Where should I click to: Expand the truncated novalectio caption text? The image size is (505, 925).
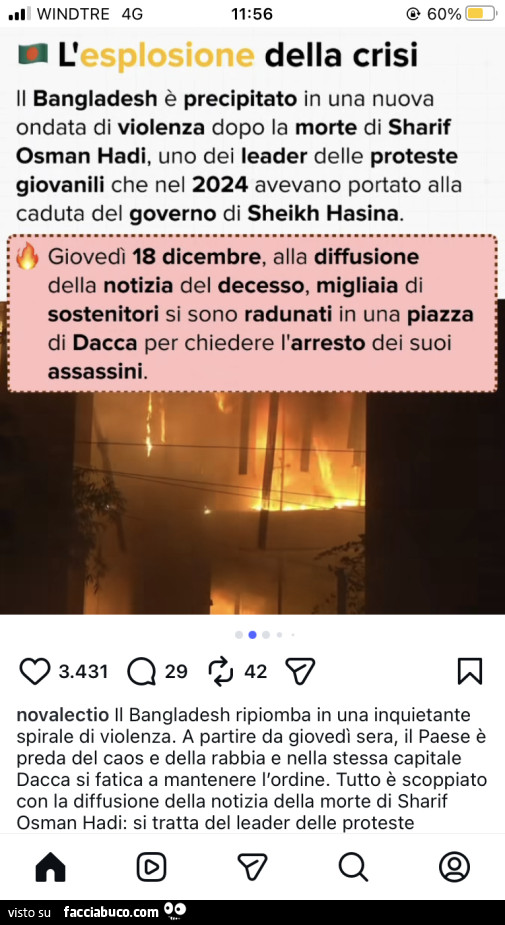[x=252, y=769]
